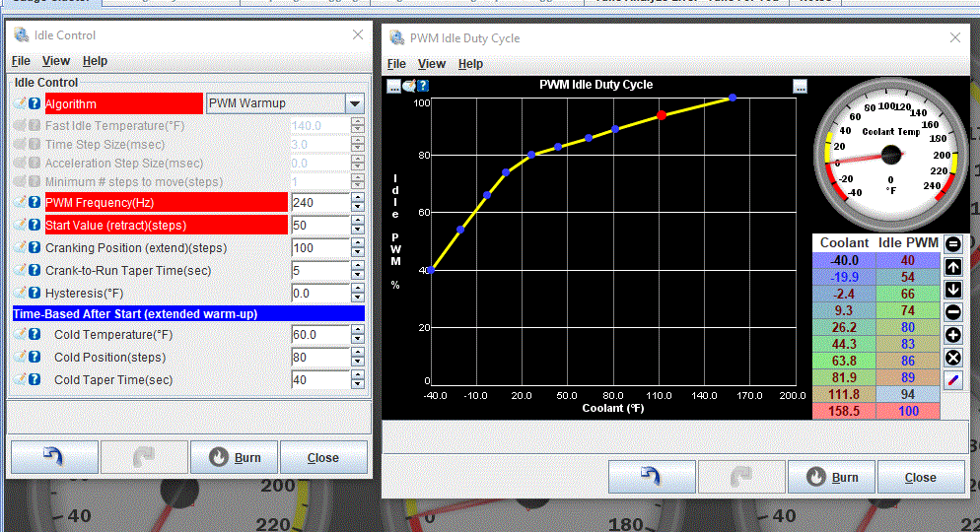
Task: Click Burn in the PWM Idle Duty Cycle window
Action: pos(832,478)
